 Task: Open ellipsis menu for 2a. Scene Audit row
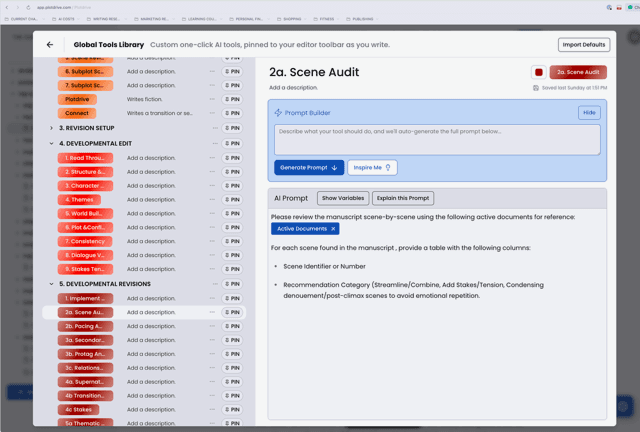[x=212, y=312]
